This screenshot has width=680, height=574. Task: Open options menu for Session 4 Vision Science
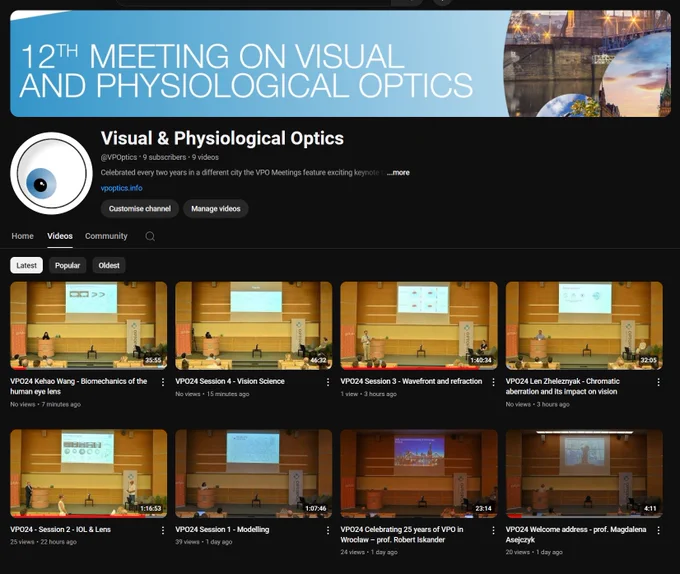coord(328,382)
